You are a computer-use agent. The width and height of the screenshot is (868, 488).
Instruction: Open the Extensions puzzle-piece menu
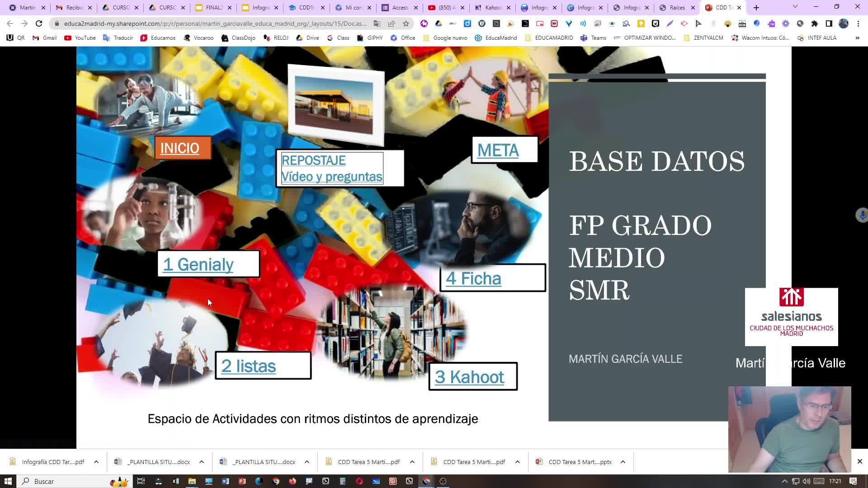pos(815,23)
